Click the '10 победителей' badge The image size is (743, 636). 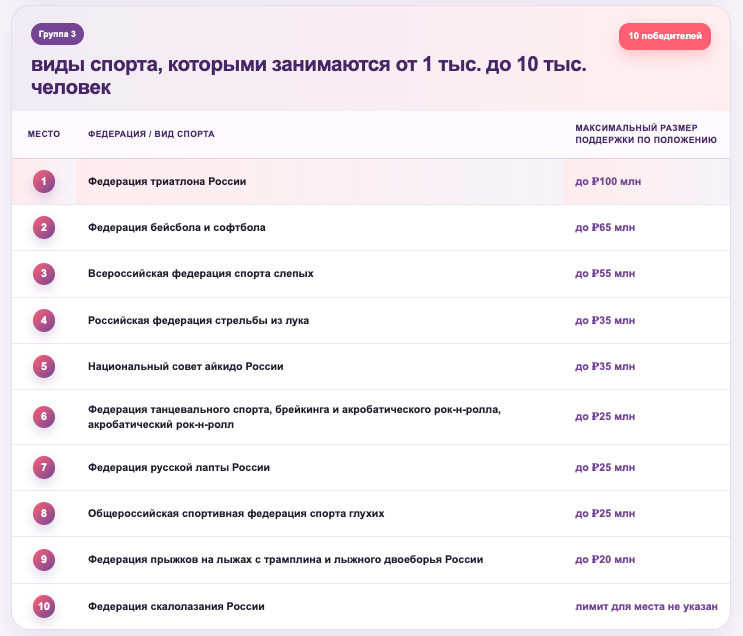pyautogui.click(x=665, y=36)
